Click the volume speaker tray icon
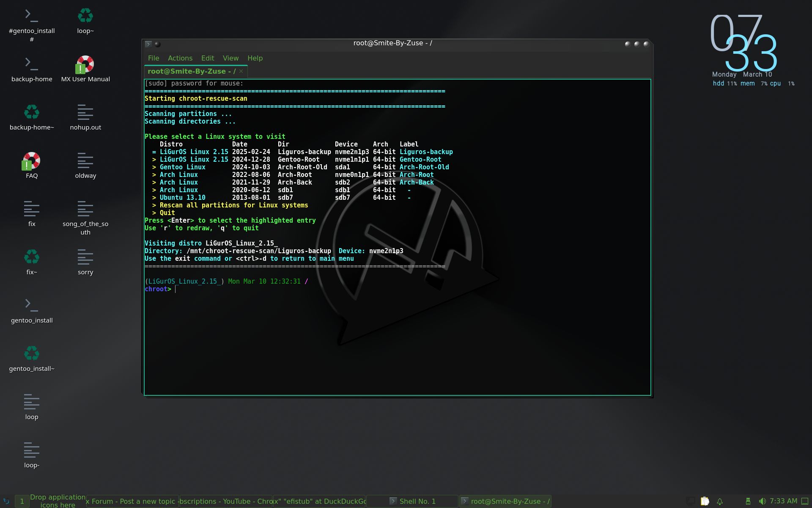 click(x=762, y=501)
